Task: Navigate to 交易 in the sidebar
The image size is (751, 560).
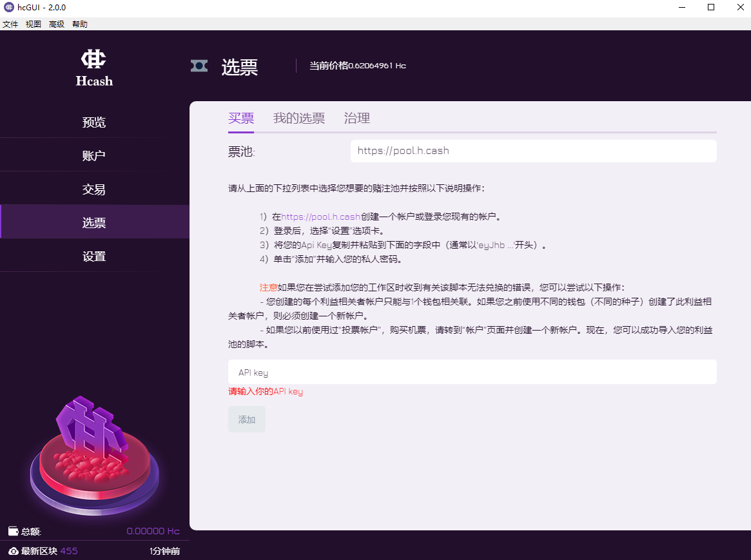Action: click(x=95, y=189)
